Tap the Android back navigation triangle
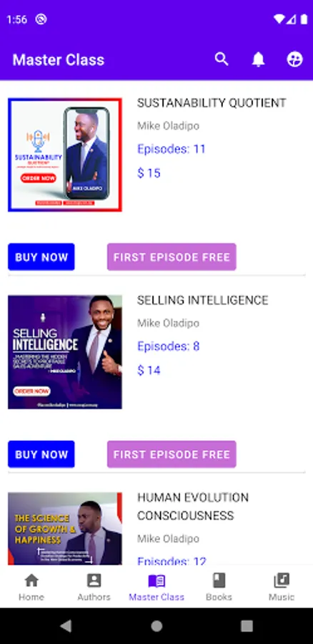313x644 pixels. click(66, 626)
